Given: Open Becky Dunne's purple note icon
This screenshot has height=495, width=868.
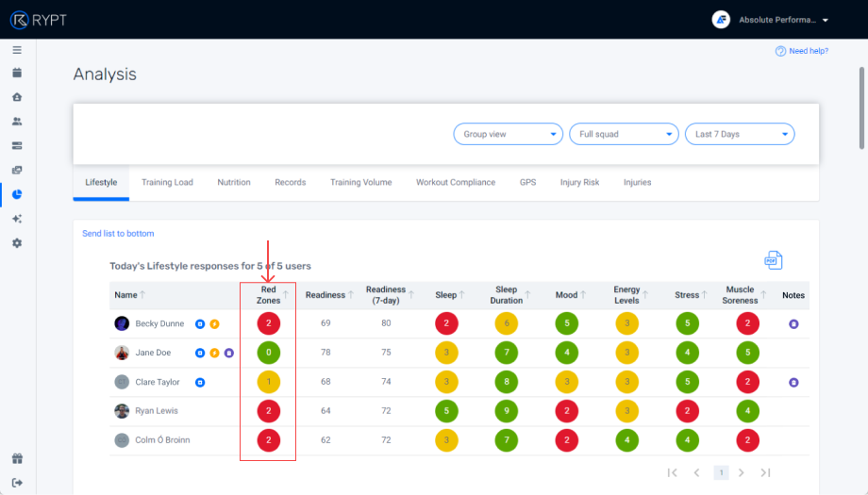Looking at the screenshot, I should coord(793,324).
